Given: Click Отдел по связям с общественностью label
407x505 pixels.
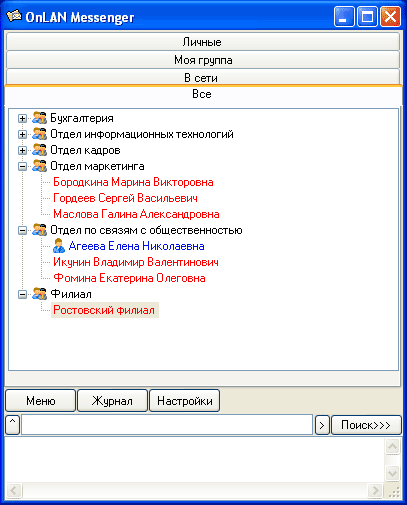Looking at the screenshot, I should coord(146,230).
